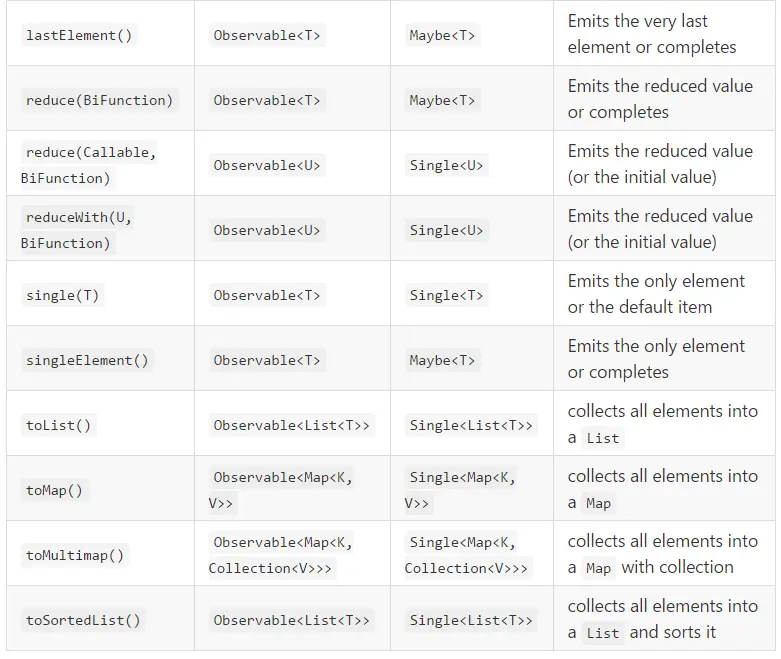Select the single(T) code label
Viewport: 781px width, 659px height.
(x=62, y=295)
